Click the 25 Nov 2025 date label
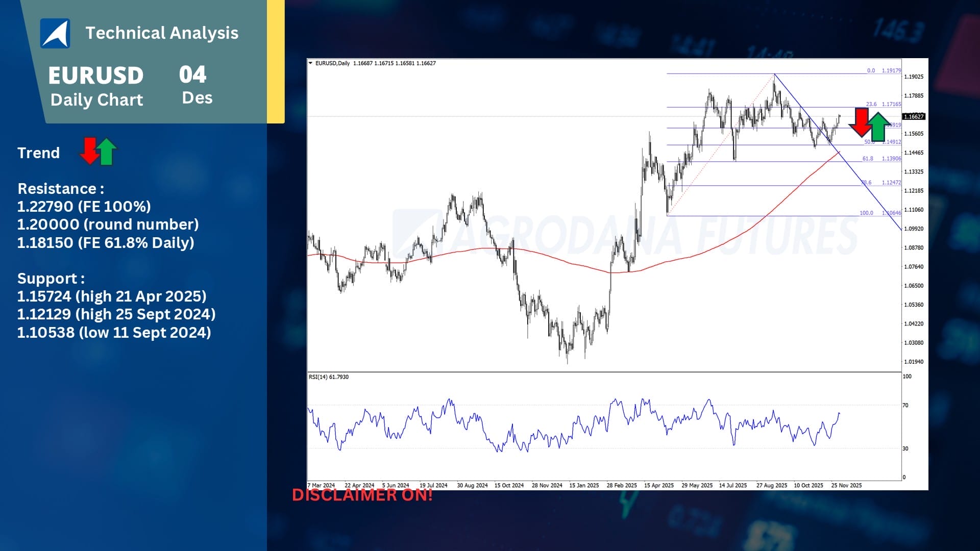This screenshot has width=980, height=551. (846, 485)
